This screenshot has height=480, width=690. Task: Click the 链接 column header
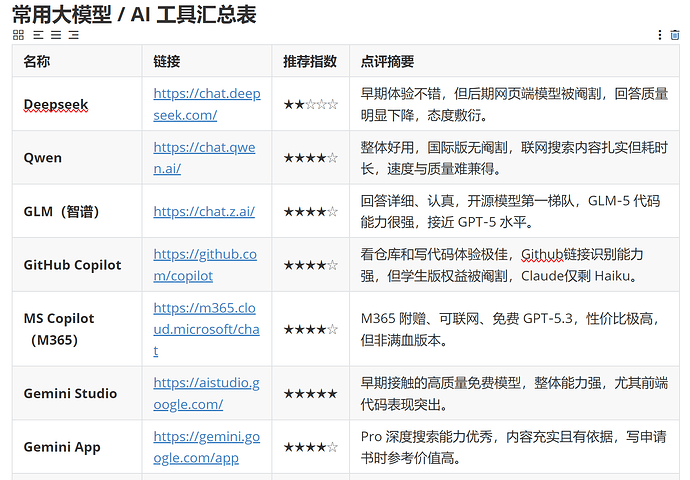point(207,61)
